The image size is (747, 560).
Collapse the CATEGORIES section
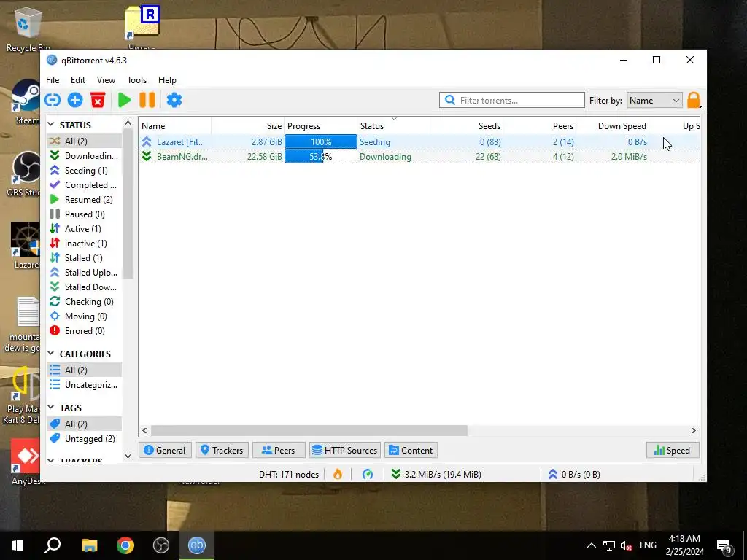[x=52, y=354]
